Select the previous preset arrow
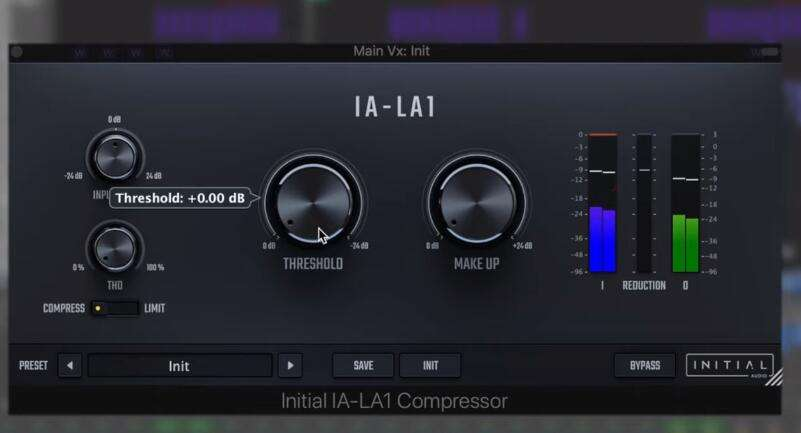The image size is (801, 433). coord(70,366)
